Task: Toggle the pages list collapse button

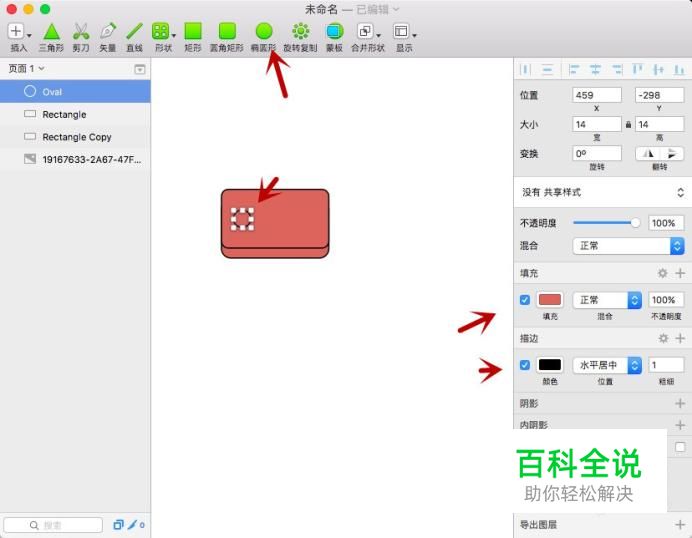Action: point(139,69)
